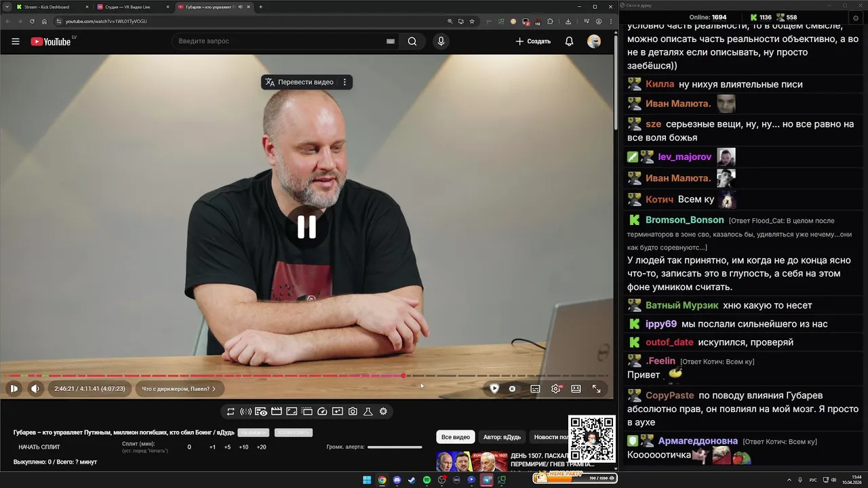Click the resize-frame icon below the video
868x488 pixels.
292,411
